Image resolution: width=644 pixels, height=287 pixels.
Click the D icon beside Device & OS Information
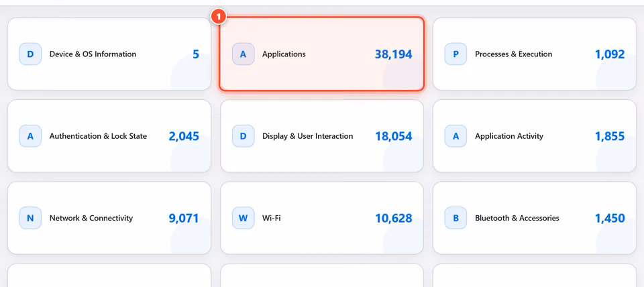click(x=30, y=54)
